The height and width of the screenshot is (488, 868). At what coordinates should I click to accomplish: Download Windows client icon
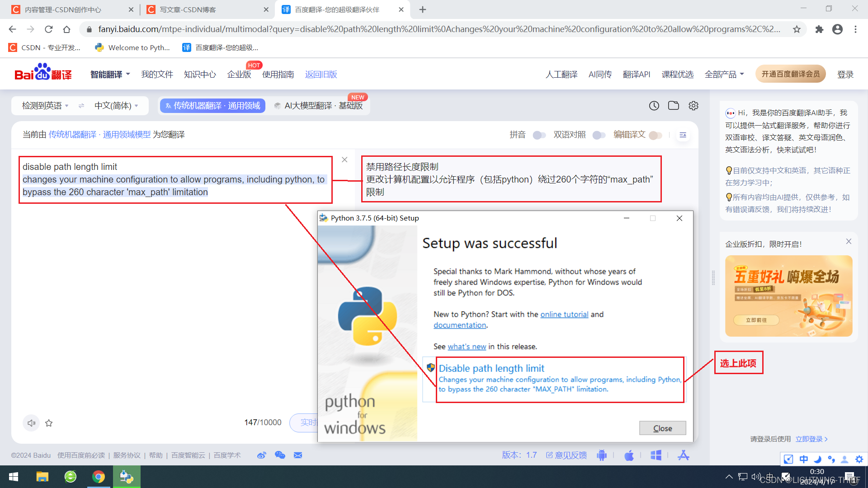coord(656,455)
